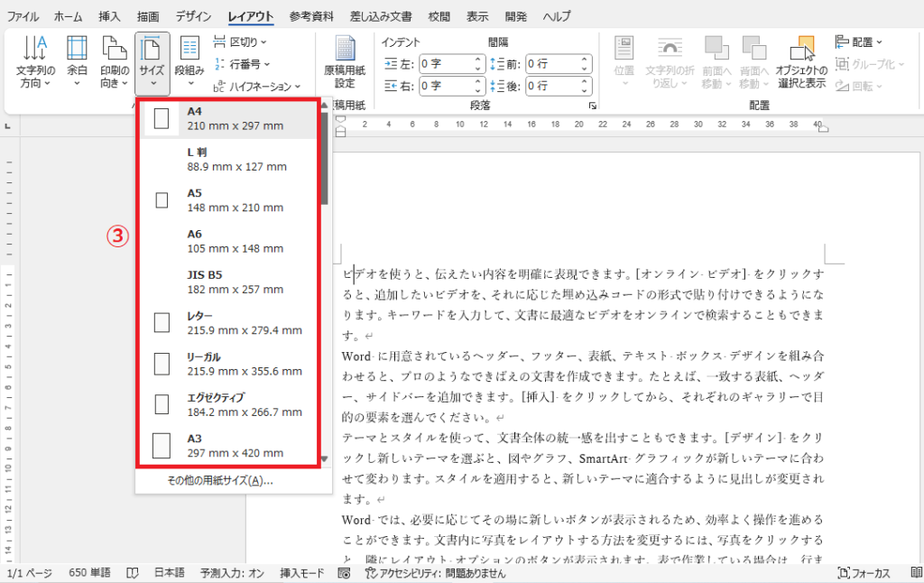The image size is (924, 583).
Task: Click the 650 単語 word count
Action: pos(89,573)
